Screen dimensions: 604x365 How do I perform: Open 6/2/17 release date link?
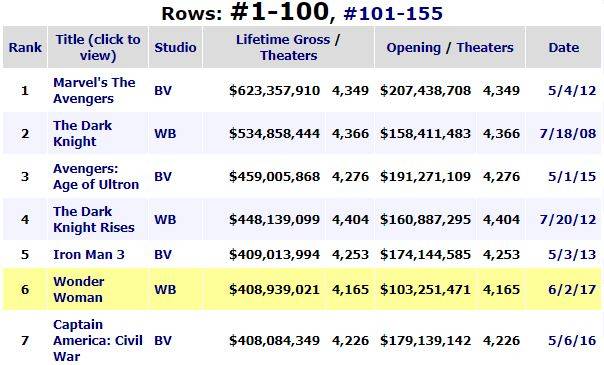[572, 290]
